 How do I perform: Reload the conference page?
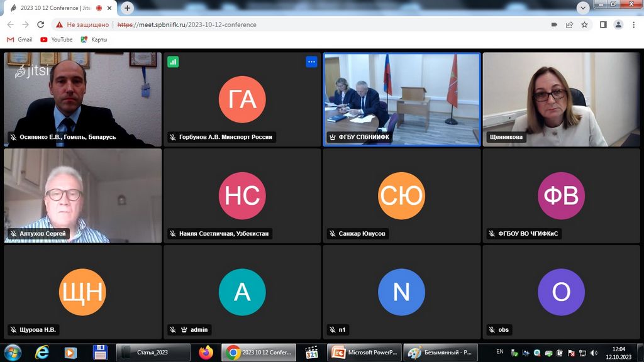[41, 25]
